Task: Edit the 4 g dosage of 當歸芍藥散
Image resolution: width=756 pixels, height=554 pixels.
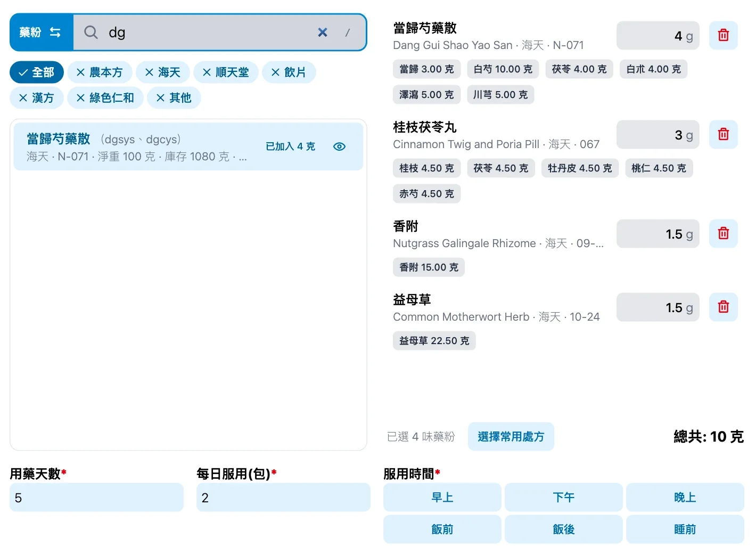Action: [x=658, y=36]
